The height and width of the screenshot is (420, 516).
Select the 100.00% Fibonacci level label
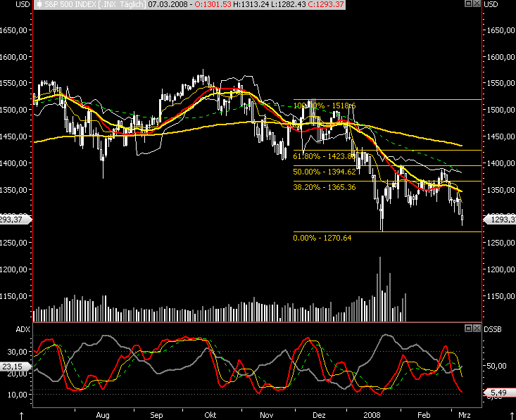tap(324, 106)
